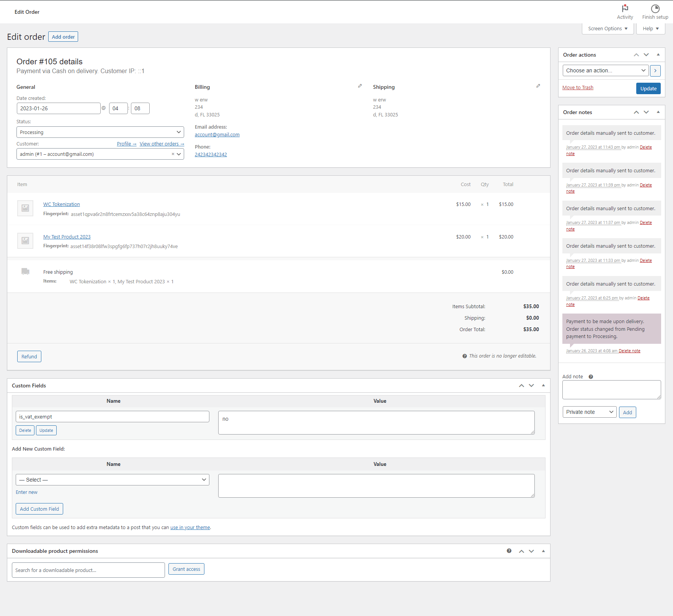
Task: Open Downloadable product permissions help icon
Action: (509, 551)
